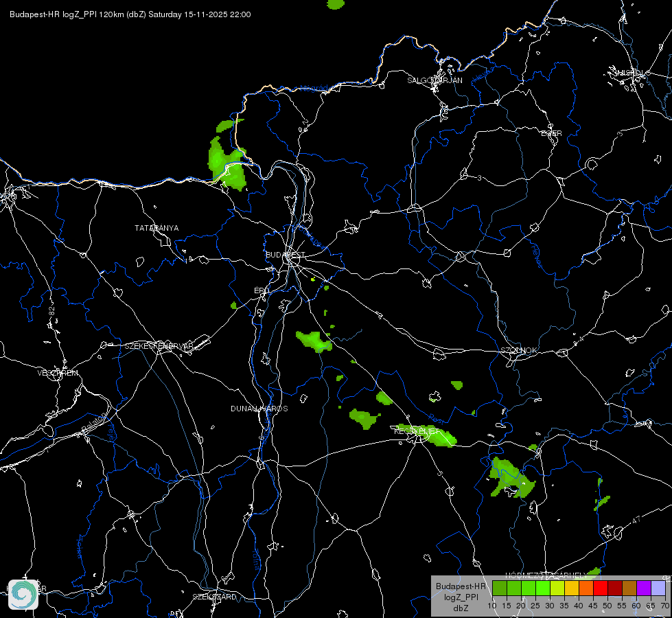Image resolution: width=672 pixels, height=618 pixels.
Task: Click the SZEKSZÁRD city label
Action: click(214, 597)
